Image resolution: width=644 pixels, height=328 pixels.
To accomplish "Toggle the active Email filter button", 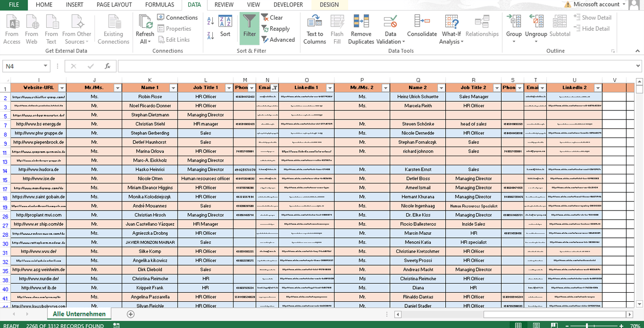I will click(274, 88).
